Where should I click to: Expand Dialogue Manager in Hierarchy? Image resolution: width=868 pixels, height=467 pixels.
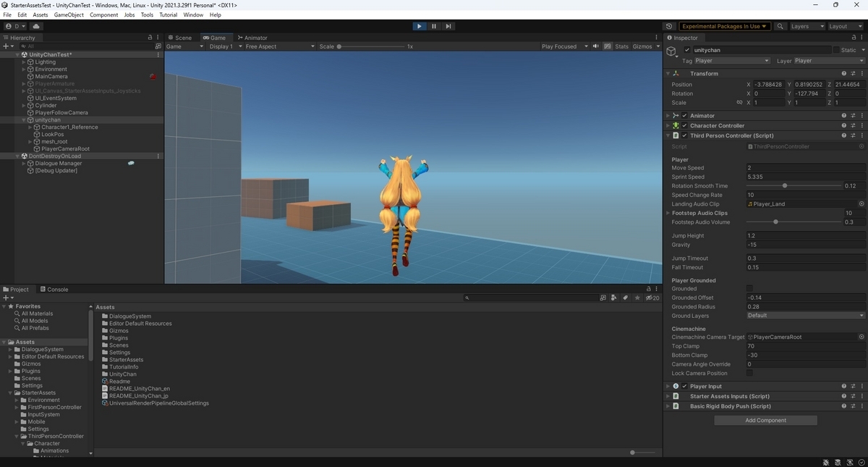(x=24, y=164)
